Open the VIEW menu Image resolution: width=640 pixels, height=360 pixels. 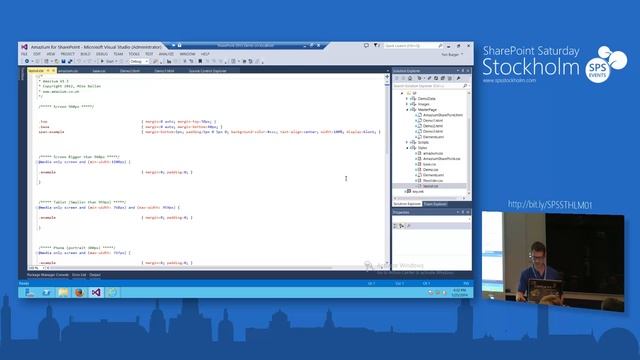[51, 54]
